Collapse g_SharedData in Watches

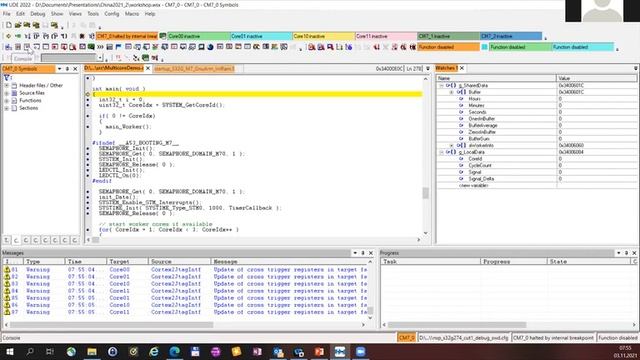(441, 86)
